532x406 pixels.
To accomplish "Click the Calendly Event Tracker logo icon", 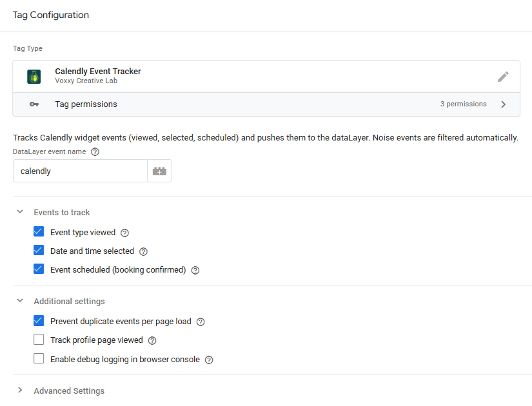I will (x=34, y=77).
